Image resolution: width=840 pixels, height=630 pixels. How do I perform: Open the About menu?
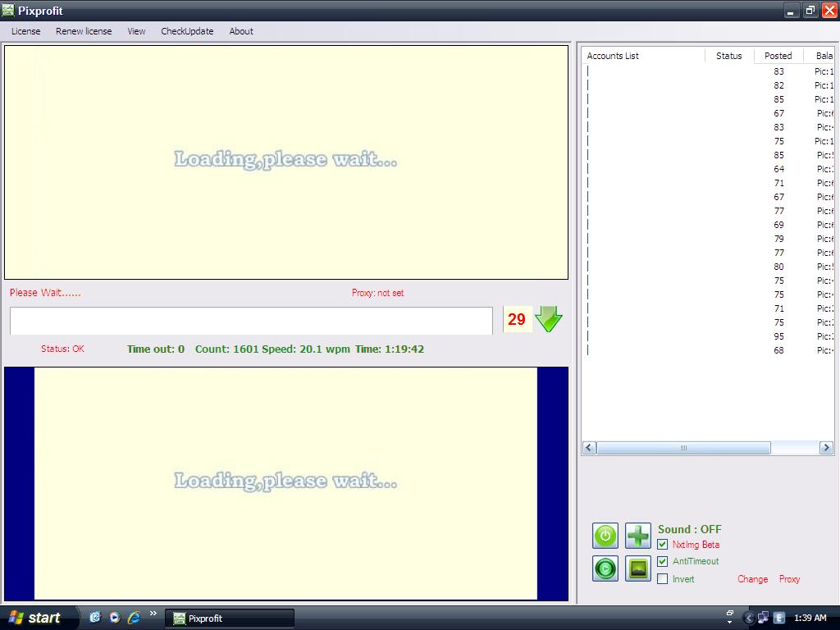[241, 31]
